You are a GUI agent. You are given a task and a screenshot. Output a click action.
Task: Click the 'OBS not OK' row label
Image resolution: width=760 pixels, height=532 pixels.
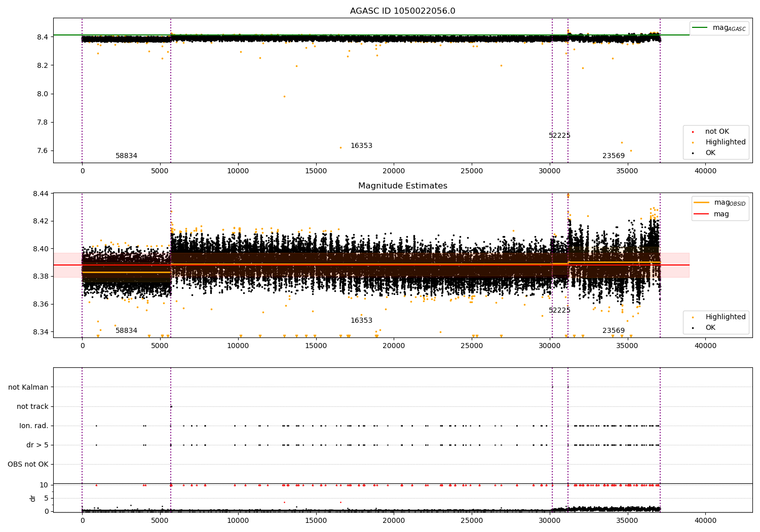pos(28,465)
